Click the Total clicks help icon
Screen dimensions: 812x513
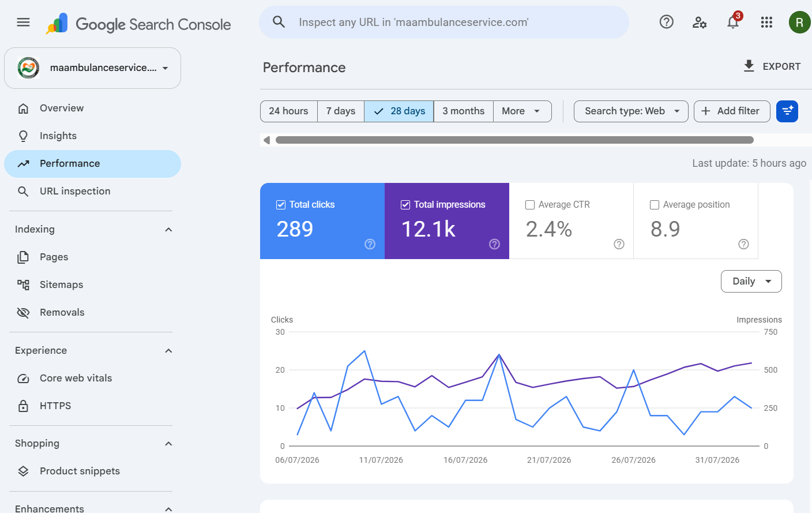coord(370,244)
